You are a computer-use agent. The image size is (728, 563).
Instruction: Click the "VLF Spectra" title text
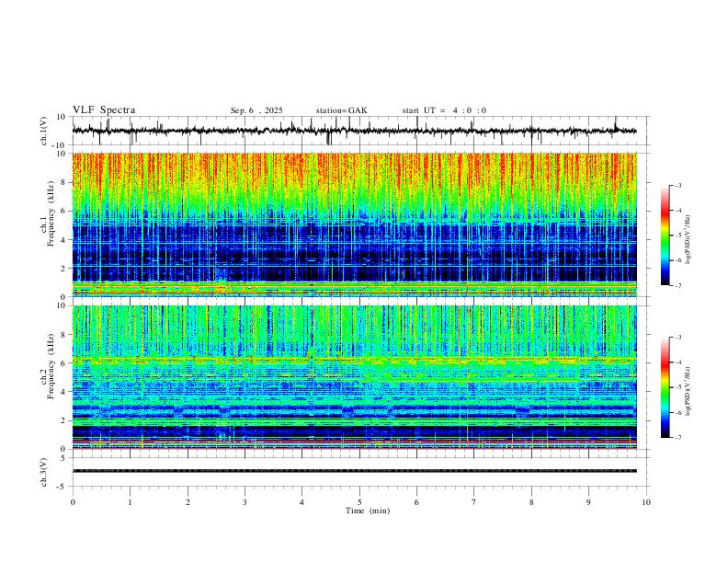(104, 110)
